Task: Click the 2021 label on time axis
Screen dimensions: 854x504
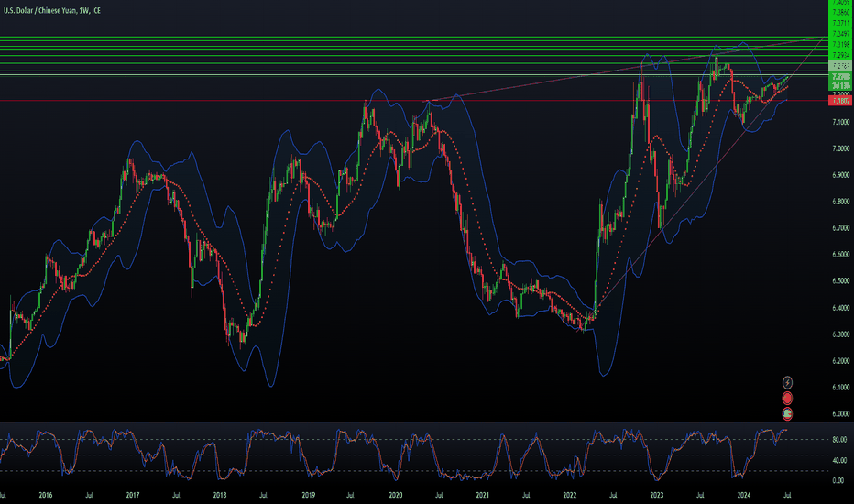Action: pyautogui.click(x=483, y=495)
